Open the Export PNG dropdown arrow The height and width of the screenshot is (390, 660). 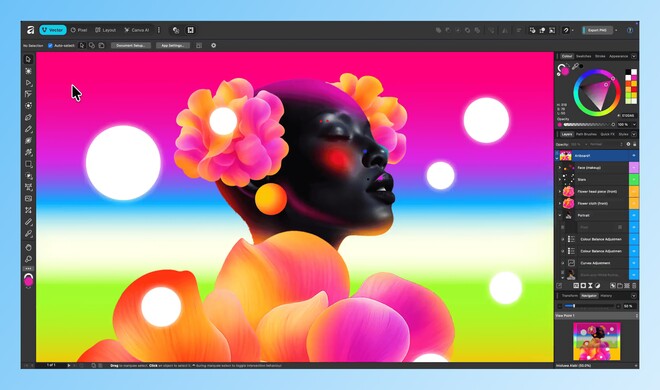tap(616, 30)
